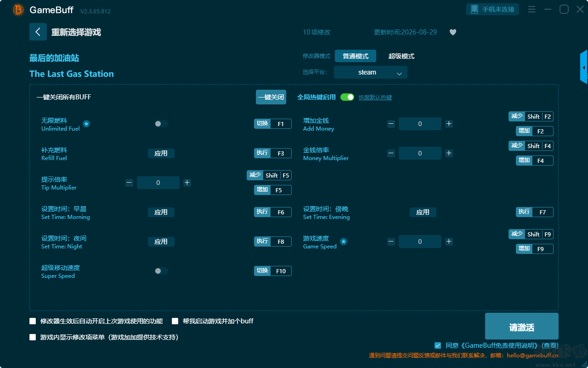Increase Game Speed with plus

click(x=449, y=241)
